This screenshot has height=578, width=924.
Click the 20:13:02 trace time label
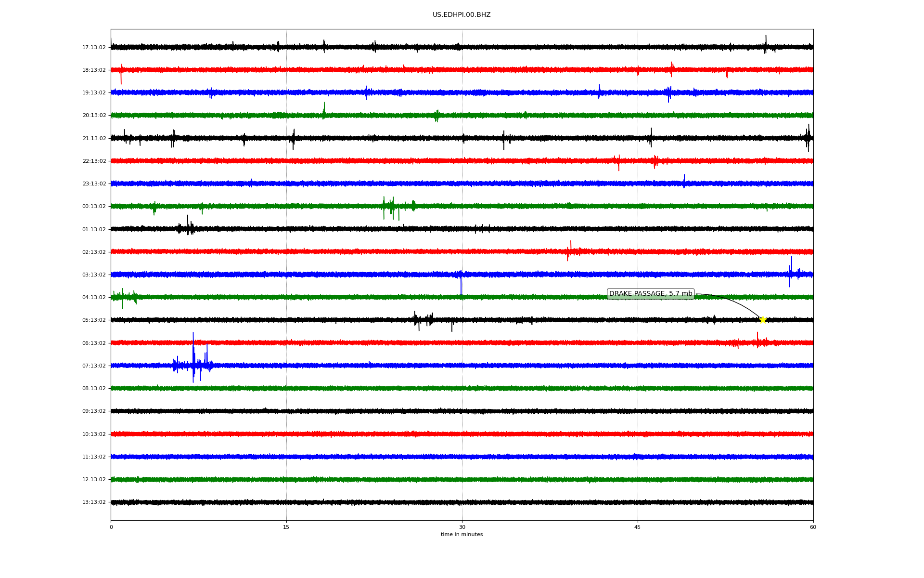click(94, 115)
